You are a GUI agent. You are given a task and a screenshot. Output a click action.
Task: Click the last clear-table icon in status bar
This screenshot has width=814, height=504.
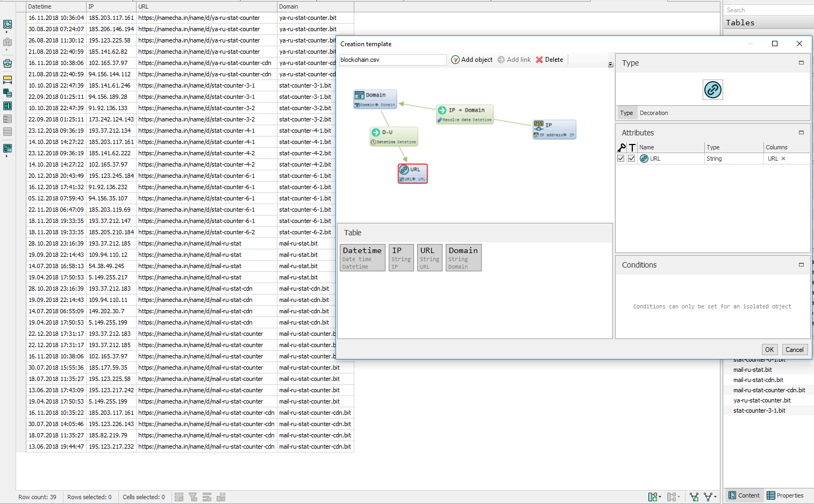click(x=221, y=497)
